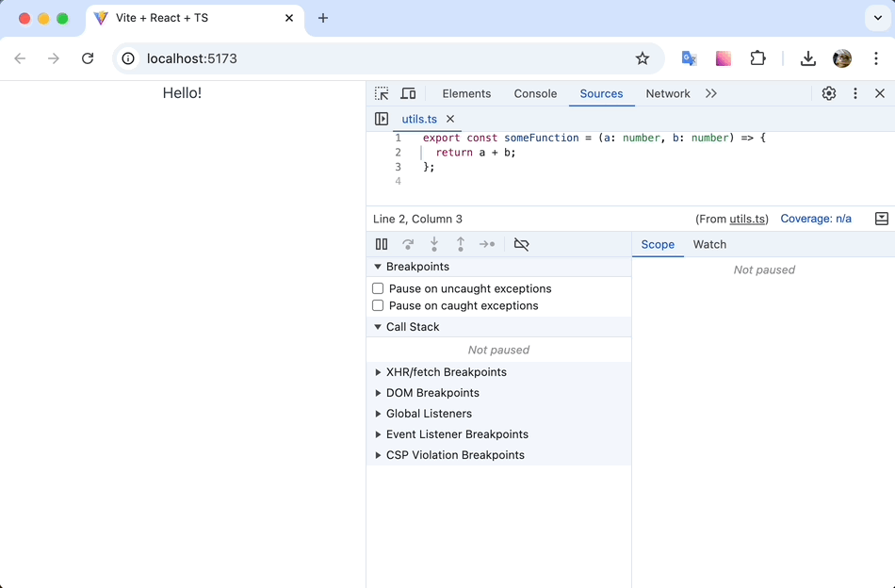Click the step out button
The width and height of the screenshot is (895, 588).
[x=461, y=244]
